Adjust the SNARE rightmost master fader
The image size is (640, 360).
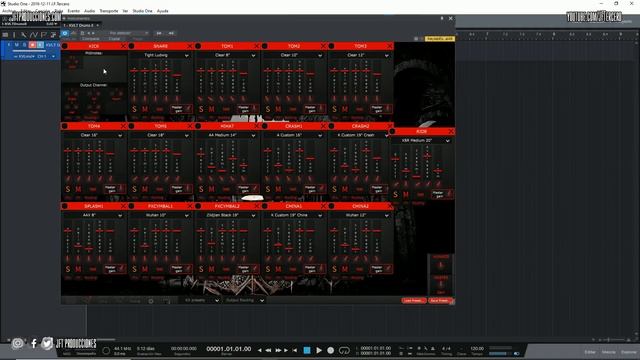point(177,76)
